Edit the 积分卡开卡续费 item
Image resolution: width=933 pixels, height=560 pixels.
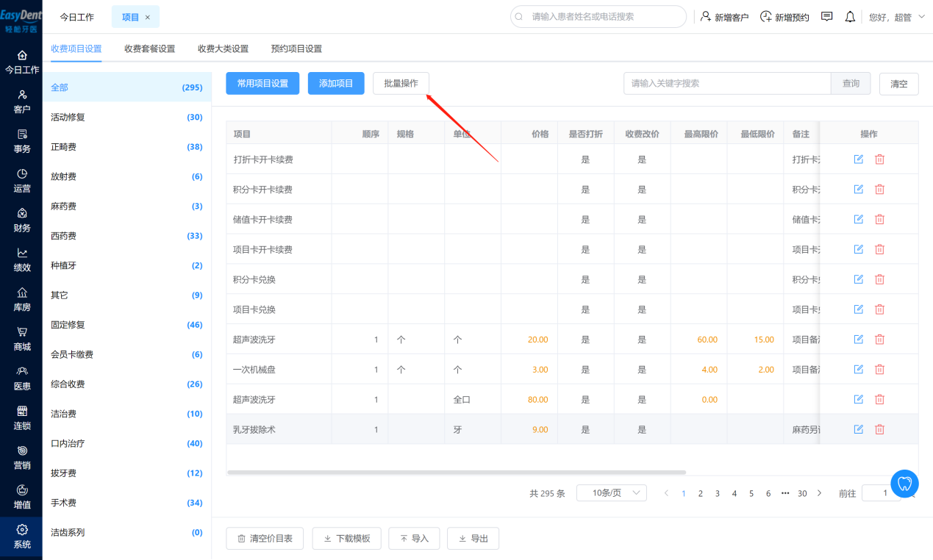858,190
